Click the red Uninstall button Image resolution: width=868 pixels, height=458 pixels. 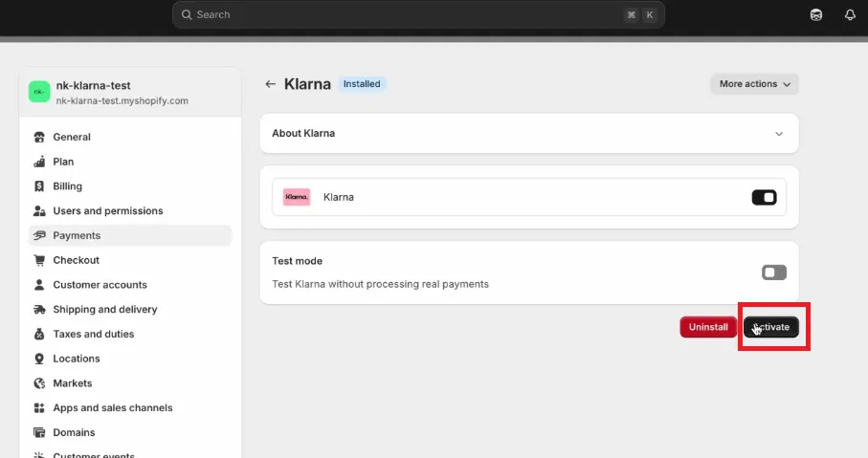708,327
